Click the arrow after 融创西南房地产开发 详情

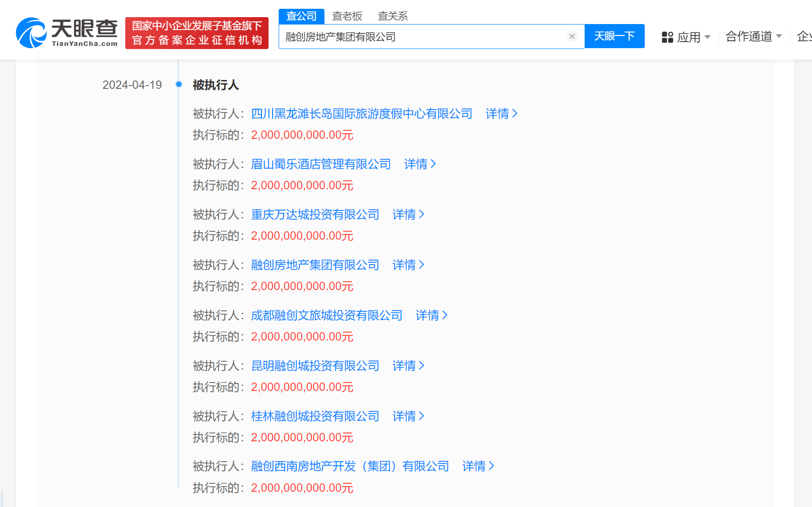tap(491, 466)
